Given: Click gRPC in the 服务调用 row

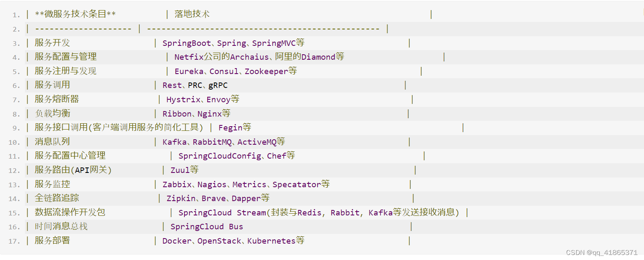Looking at the screenshot, I should pyautogui.click(x=218, y=85).
